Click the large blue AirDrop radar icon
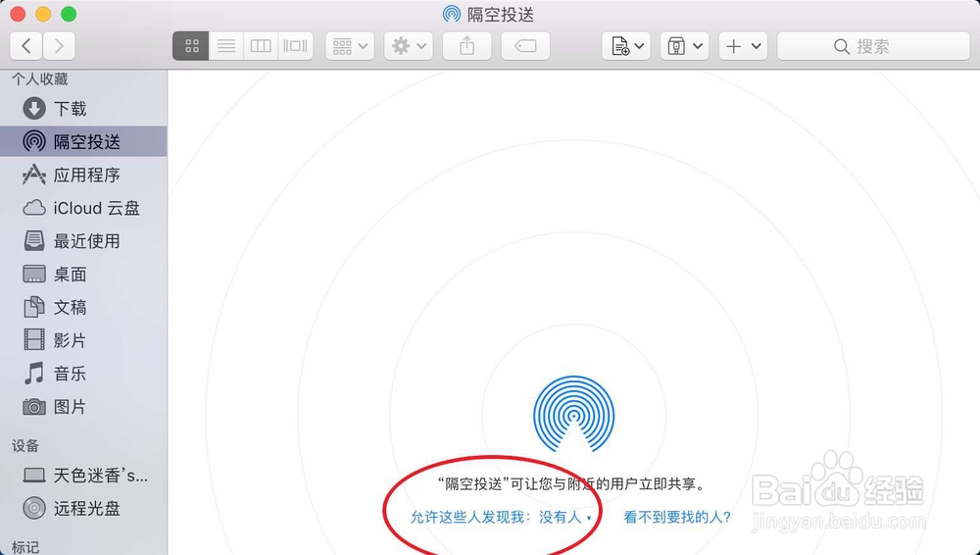 tap(573, 414)
